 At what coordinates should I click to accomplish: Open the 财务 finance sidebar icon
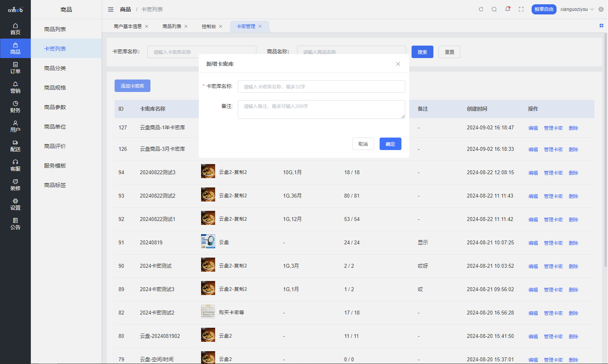pos(15,107)
